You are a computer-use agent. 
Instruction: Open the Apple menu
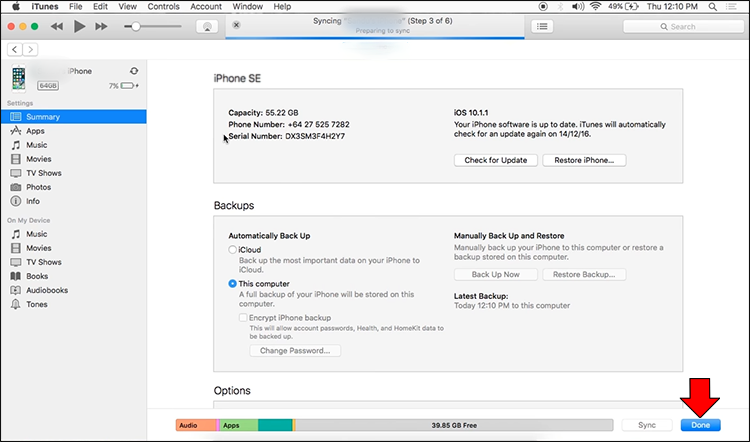(15, 6)
